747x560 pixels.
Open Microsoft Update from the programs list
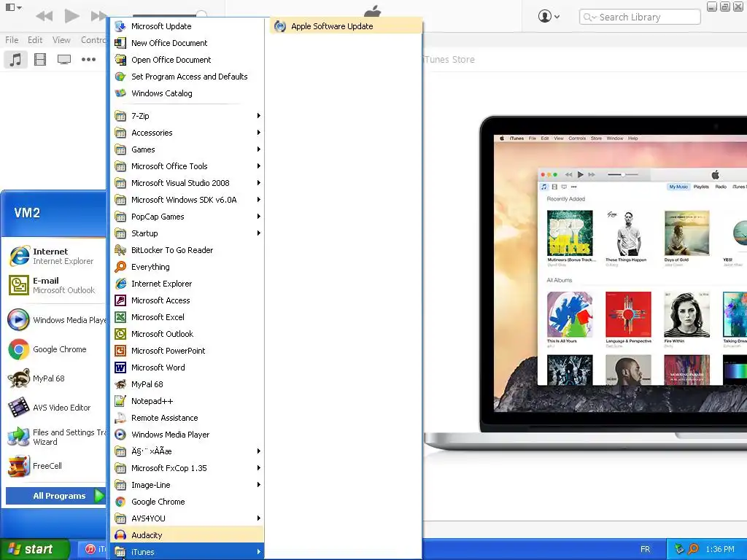pos(187,26)
